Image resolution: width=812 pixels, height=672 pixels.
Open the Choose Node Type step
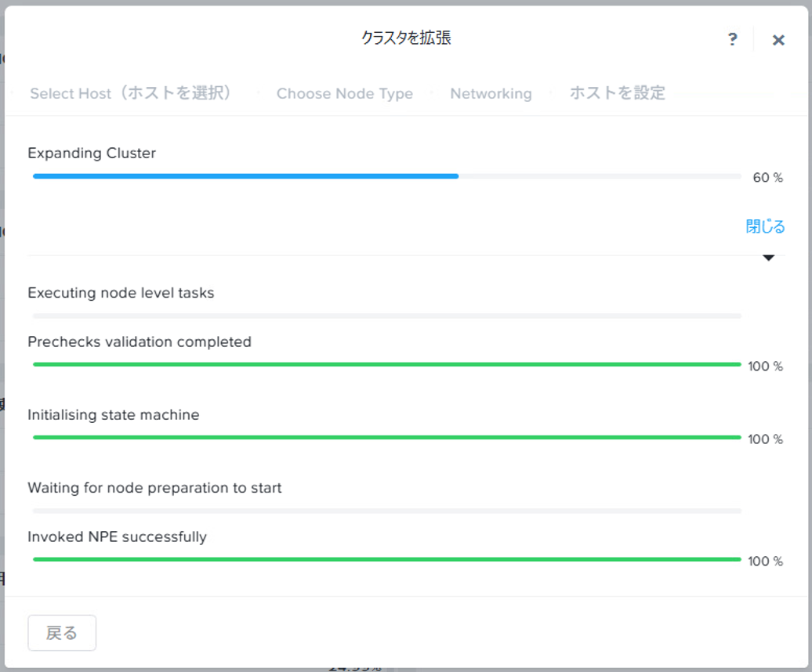pos(344,94)
